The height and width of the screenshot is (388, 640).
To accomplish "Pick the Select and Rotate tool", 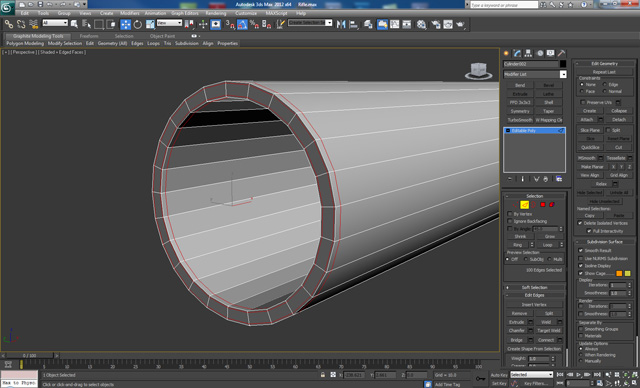I will pyautogui.click(x=138, y=24).
